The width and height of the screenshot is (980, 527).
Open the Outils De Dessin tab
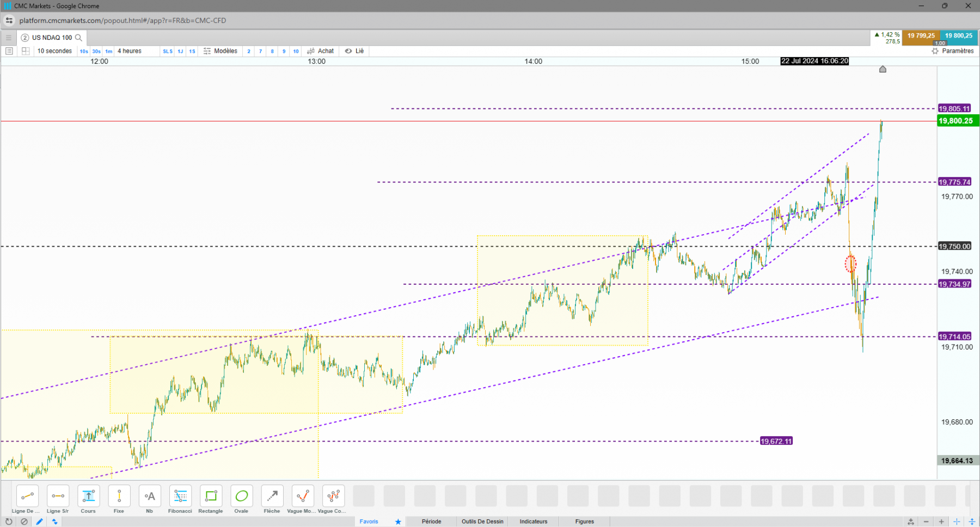coord(482,522)
